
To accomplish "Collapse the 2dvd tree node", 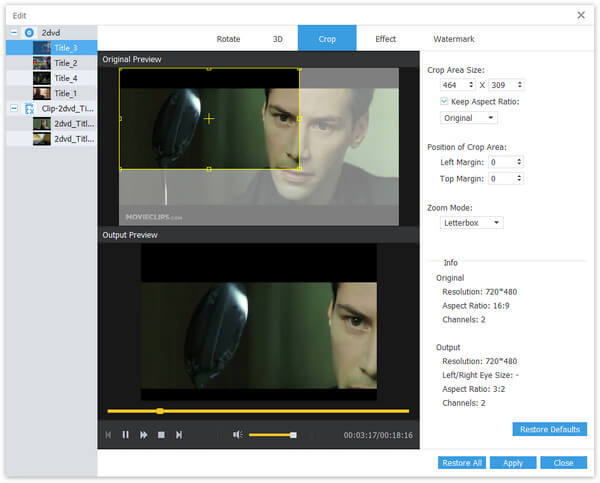I will point(14,32).
